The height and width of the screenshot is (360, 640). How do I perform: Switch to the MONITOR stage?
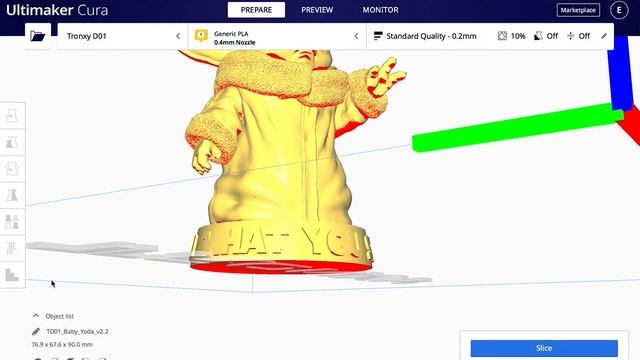coord(380,10)
